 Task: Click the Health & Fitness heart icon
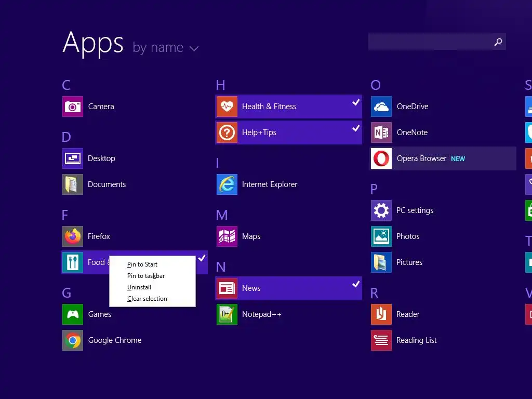tap(227, 107)
